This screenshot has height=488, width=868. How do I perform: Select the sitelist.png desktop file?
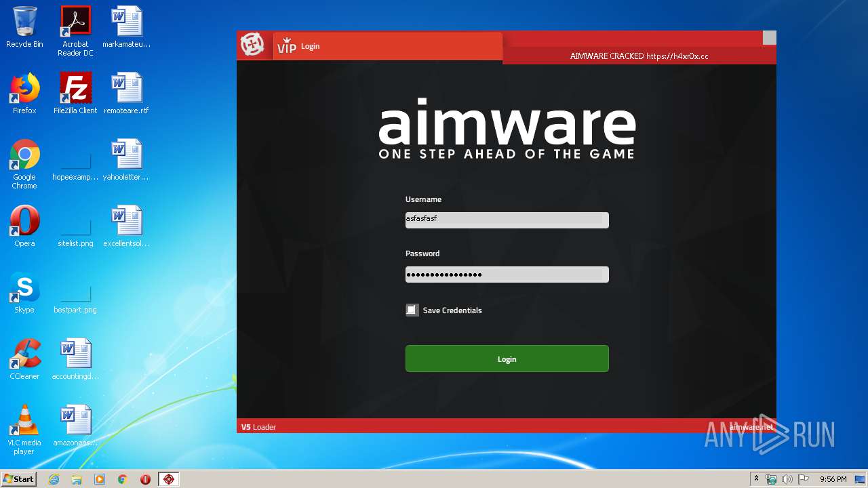75,234
